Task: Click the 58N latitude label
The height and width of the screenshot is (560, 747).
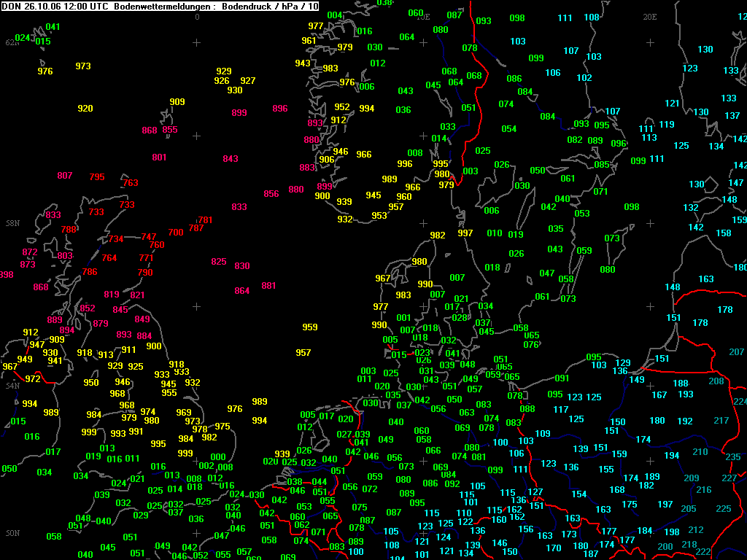Action: [13, 223]
